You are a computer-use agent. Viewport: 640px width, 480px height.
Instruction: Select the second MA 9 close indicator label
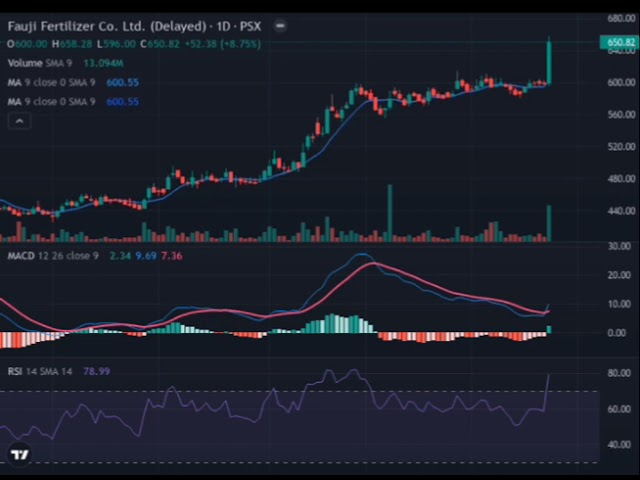[x=51, y=102]
